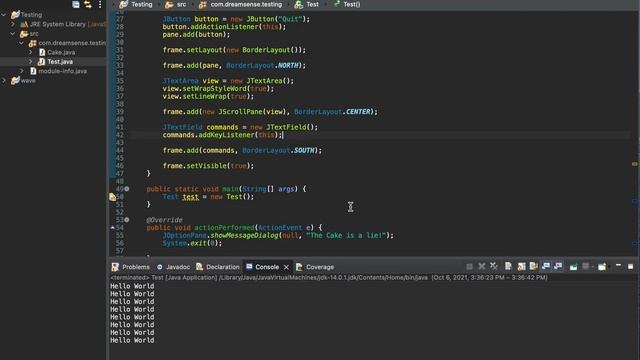This screenshot has height=360, width=640.
Task: Click Test() constructor in the breadcrumb
Action: [x=351, y=4]
